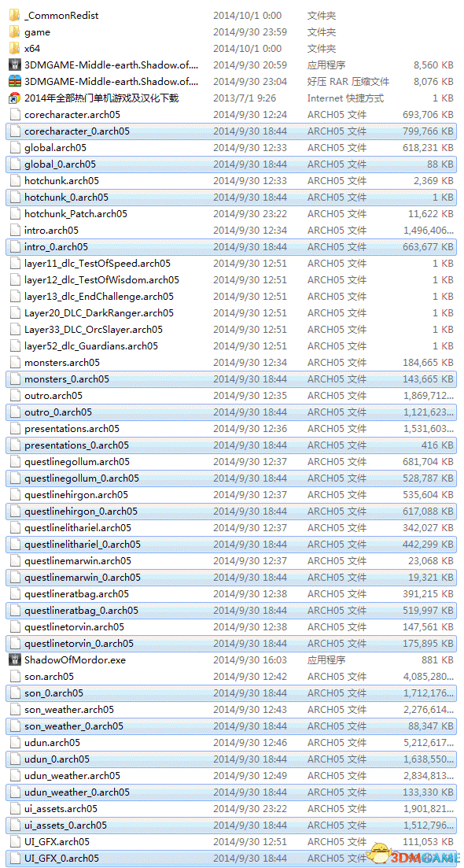Select the ui_assets_0.arch05 file name
The width and height of the screenshot is (464, 868).
66,826
